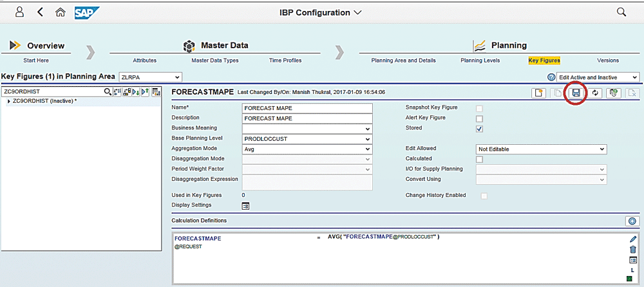The image size is (644, 287).
Task: Toggle Snapshot Key Figure checkbox
Action: (x=479, y=109)
